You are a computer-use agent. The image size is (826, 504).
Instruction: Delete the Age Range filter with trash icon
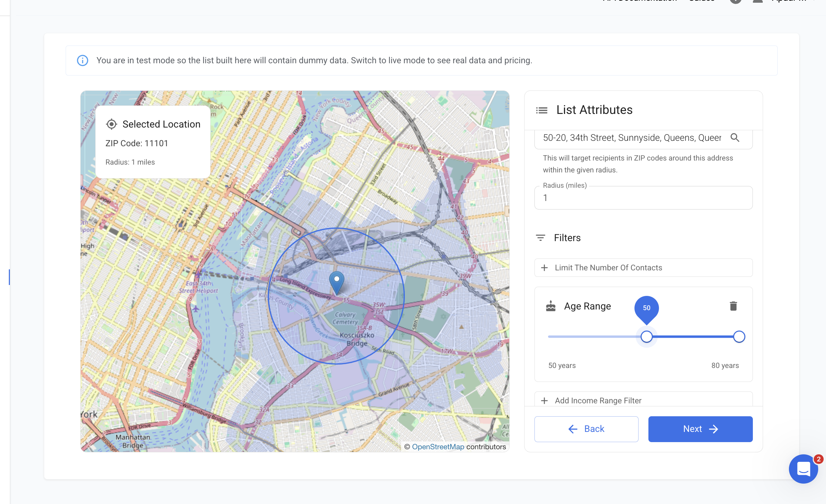[733, 306]
